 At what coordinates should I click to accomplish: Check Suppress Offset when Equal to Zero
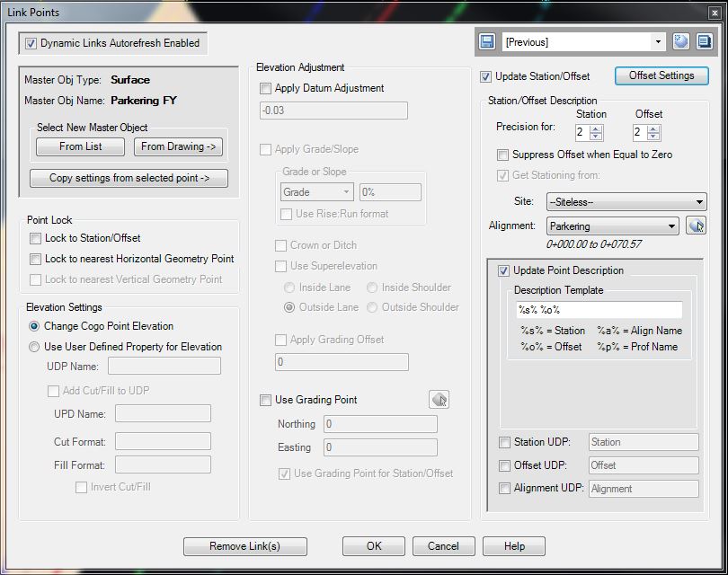[x=503, y=155]
